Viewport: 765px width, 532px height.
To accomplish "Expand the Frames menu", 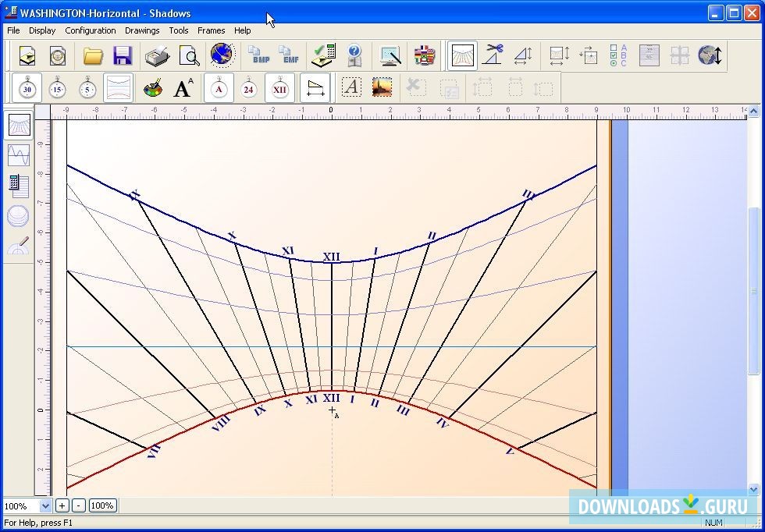I will click(211, 30).
